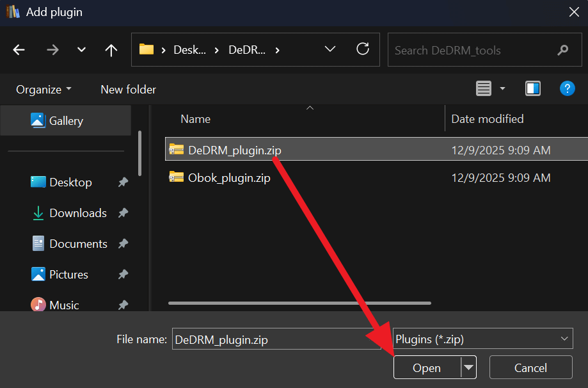
Task: Toggle the preview pane
Action: coord(532,88)
